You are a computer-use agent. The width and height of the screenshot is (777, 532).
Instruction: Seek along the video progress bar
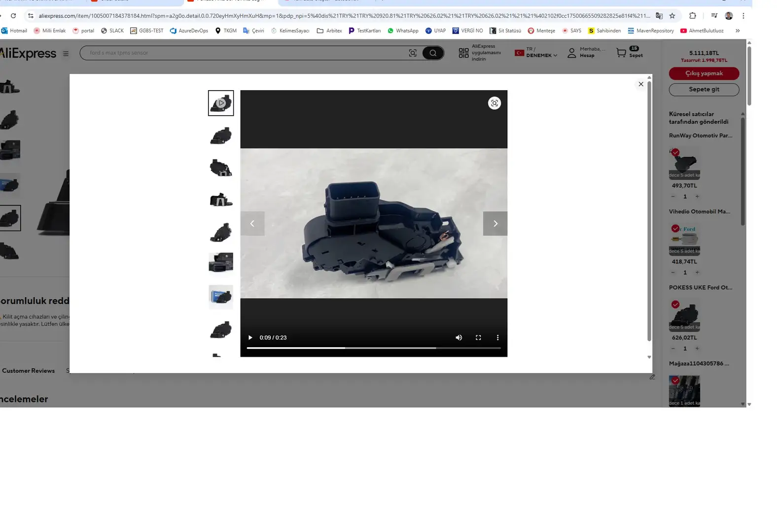coord(373,348)
